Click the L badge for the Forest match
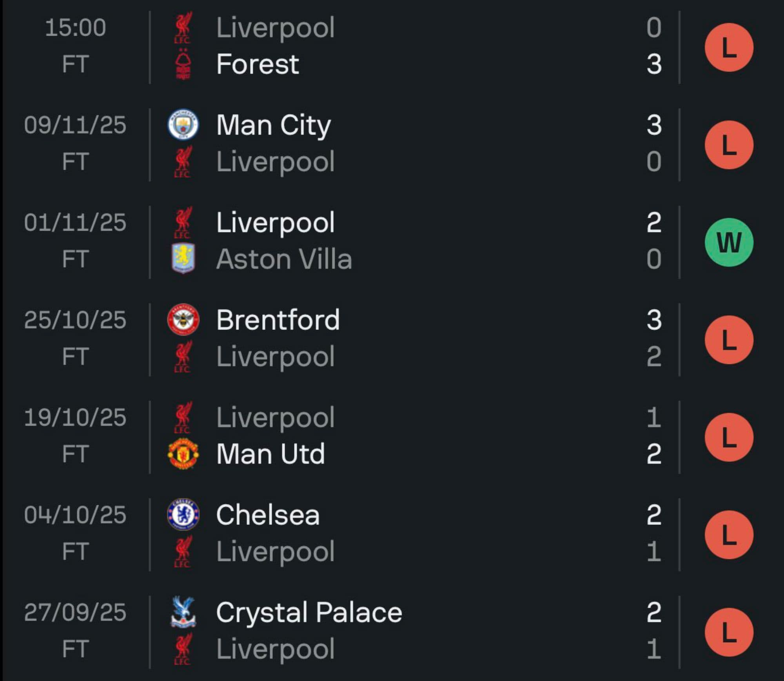784x681 pixels. tap(729, 47)
